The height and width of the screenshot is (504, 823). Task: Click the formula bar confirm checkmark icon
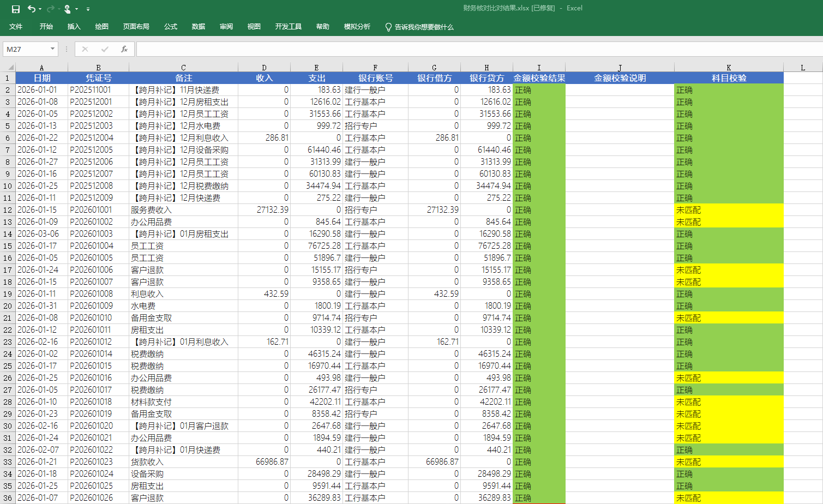(x=105, y=49)
